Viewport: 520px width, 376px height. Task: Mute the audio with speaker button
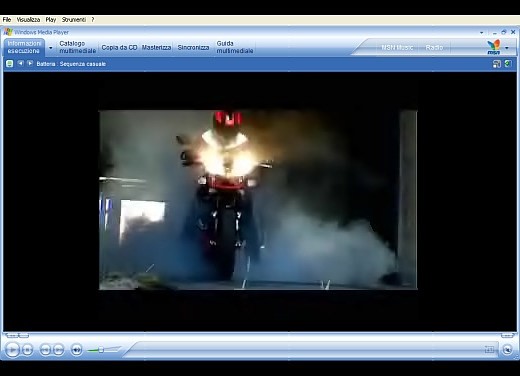[x=76, y=350]
